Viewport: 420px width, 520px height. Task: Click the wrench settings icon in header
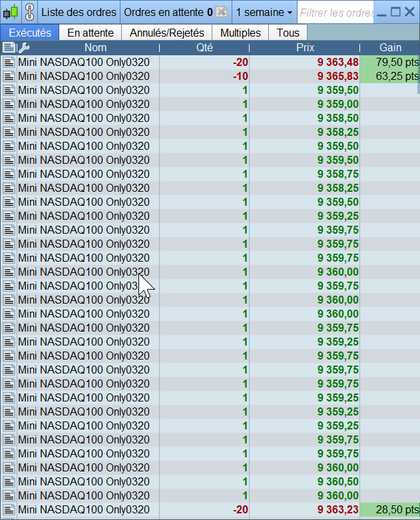tap(24, 48)
